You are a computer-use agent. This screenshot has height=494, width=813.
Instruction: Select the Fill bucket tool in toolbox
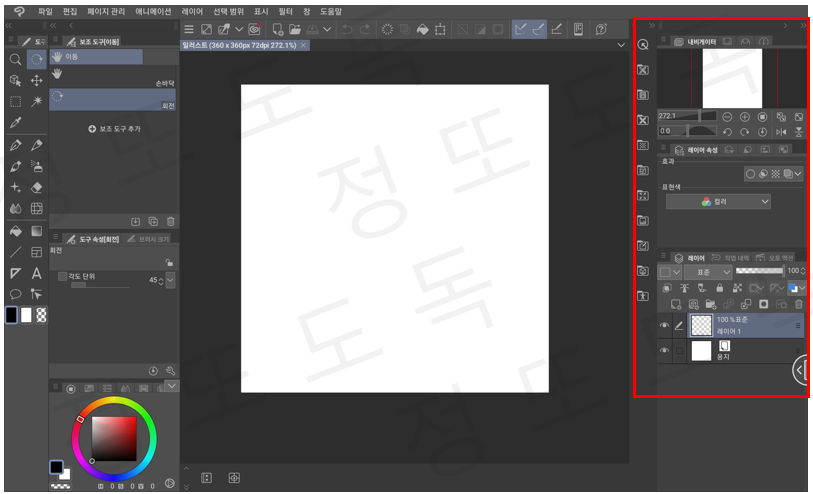[16, 231]
